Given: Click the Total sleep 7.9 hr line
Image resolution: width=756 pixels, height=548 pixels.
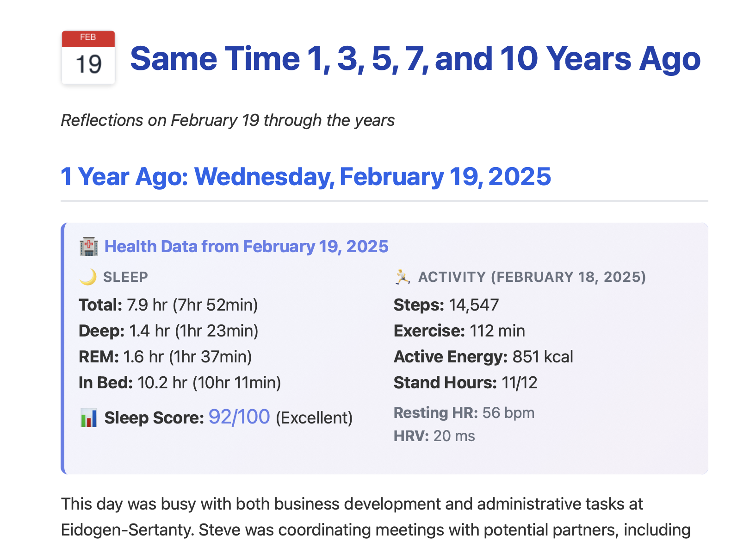Looking at the screenshot, I should pos(168,305).
